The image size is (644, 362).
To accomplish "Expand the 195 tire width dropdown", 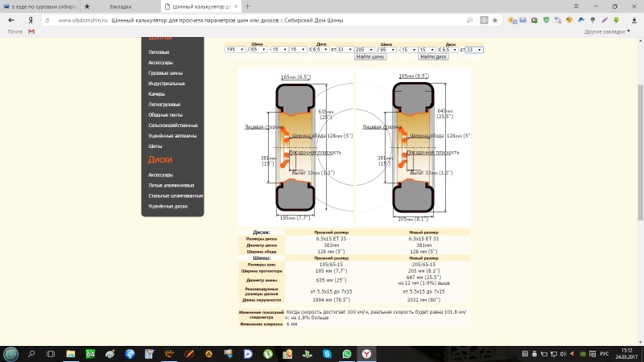I will (237, 50).
